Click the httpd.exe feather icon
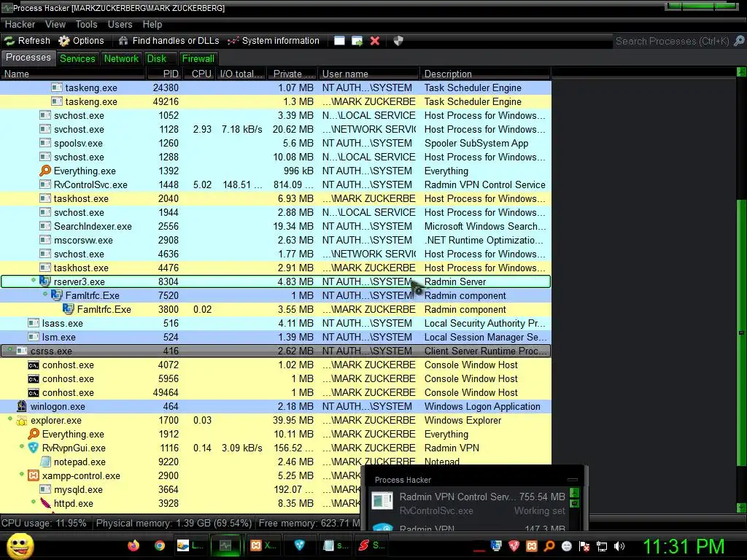The height and width of the screenshot is (560, 747). coord(45,503)
